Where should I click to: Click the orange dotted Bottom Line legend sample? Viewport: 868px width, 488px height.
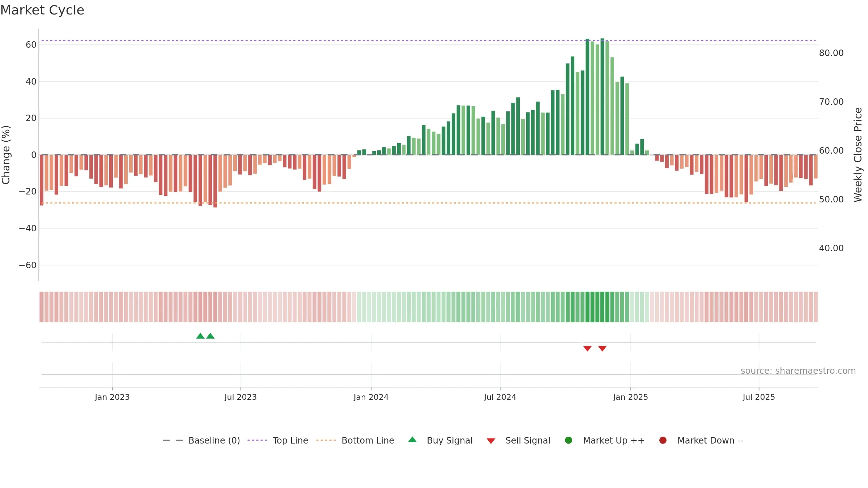(326, 440)
